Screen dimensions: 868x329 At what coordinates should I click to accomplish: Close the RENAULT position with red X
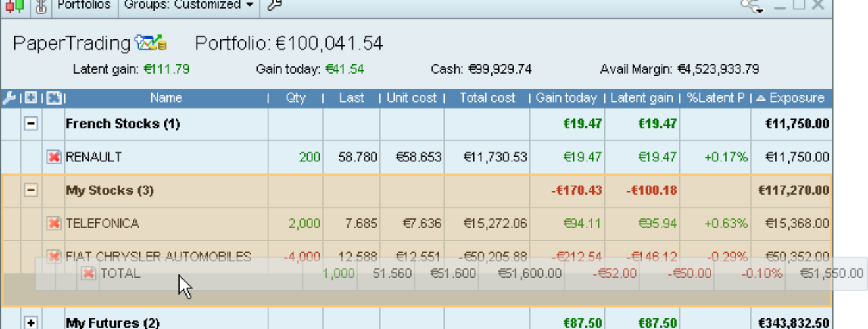tap(54, 157)
